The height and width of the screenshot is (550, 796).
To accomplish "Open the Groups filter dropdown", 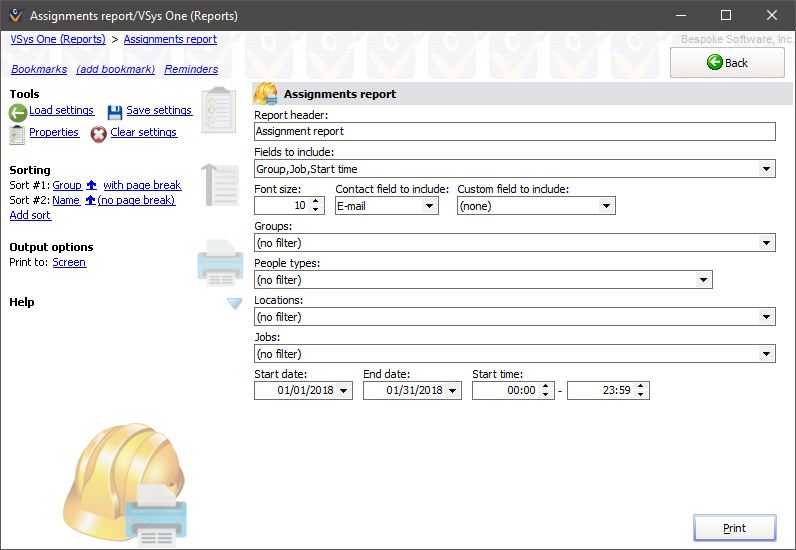I will [x=767, y=243].
